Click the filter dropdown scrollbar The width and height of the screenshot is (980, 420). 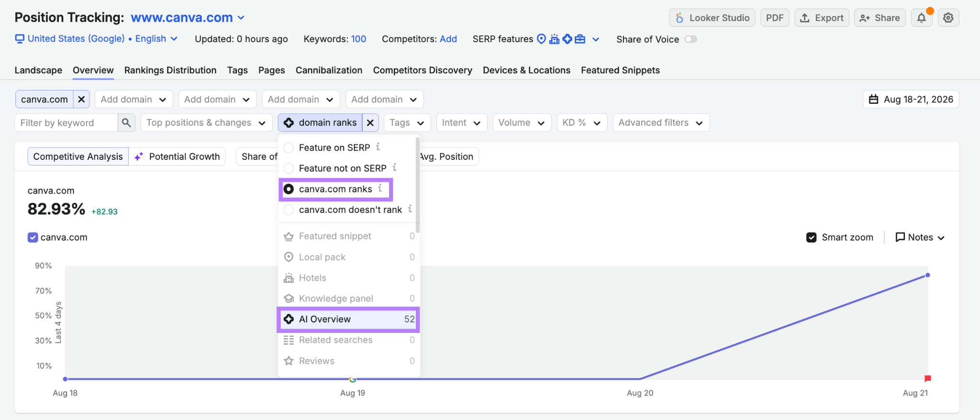point(418,185)
